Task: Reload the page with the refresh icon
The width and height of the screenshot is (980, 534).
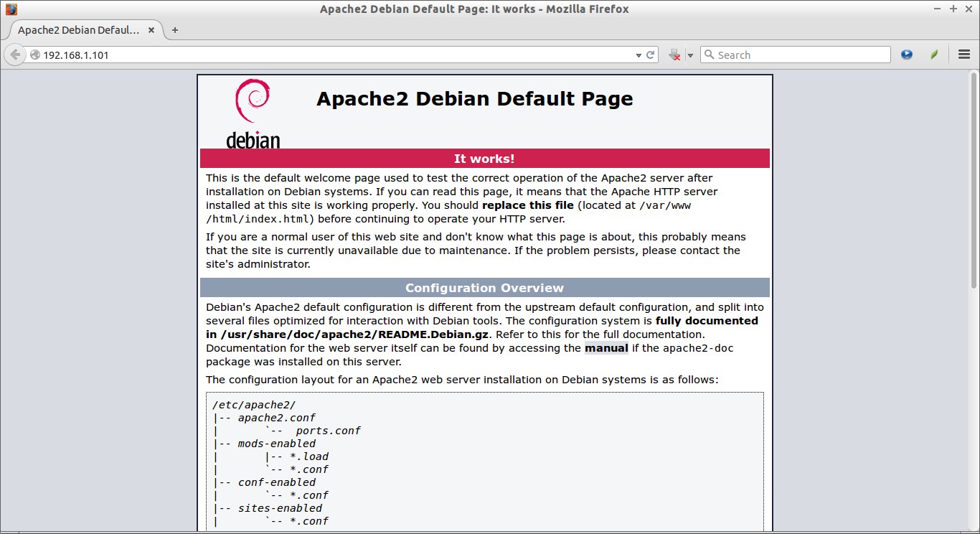Action: [x=651, y=55]
